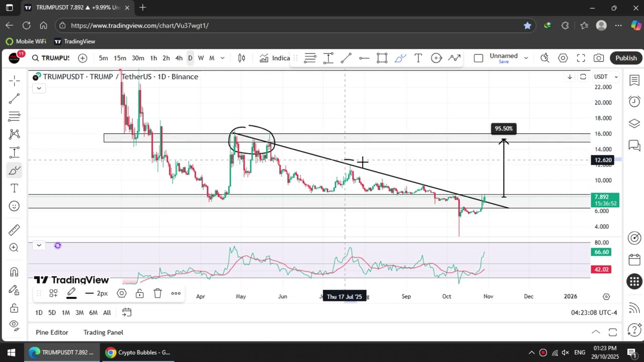Pick the path polyline tool in favorites toolbar
Screen dimensions: 644x362
(454, 58)
